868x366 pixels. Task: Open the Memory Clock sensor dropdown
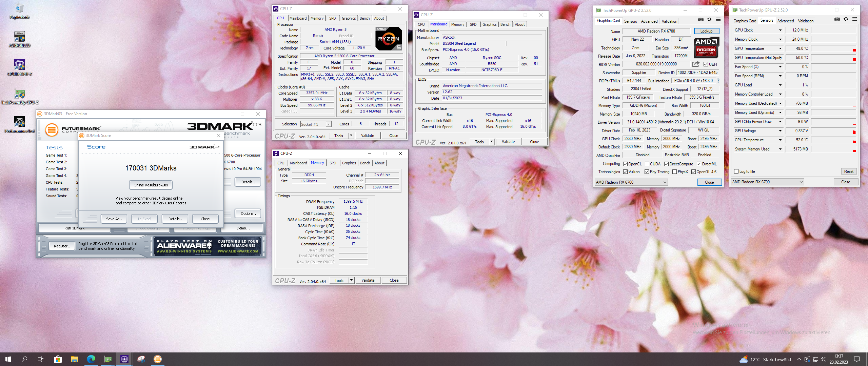[780, 39]
